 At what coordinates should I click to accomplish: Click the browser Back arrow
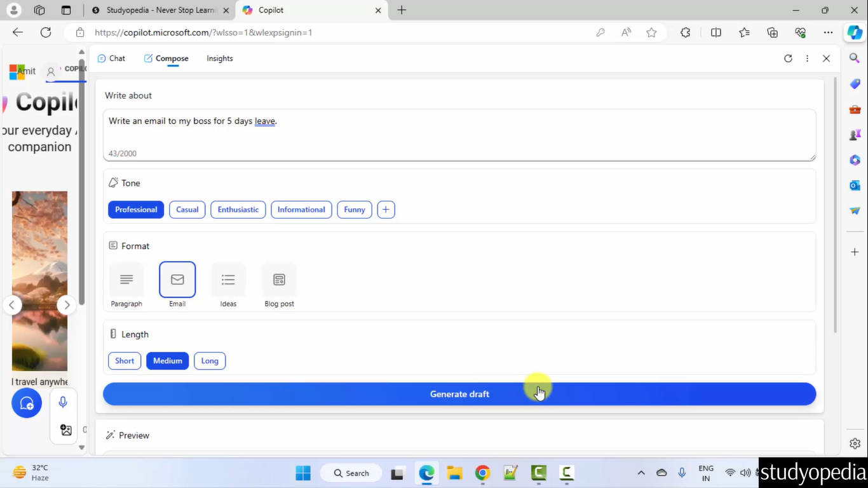point(18,32)
